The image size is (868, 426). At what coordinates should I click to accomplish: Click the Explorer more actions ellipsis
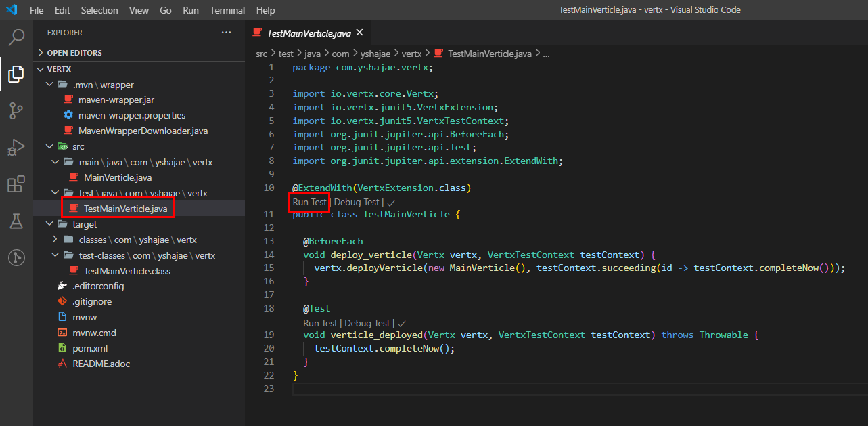(x=226, y=32)
